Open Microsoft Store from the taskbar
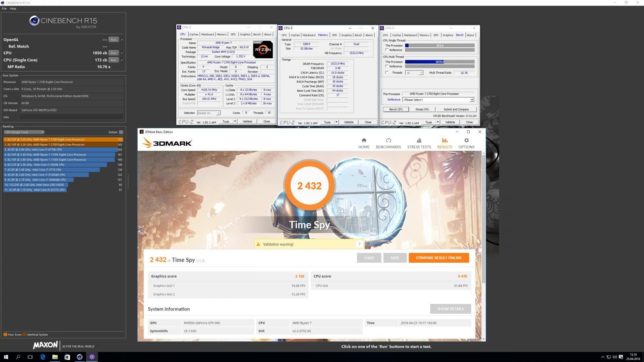Image resolution: width=644 pixels, height=362 pixels. [x=67, y=357]
